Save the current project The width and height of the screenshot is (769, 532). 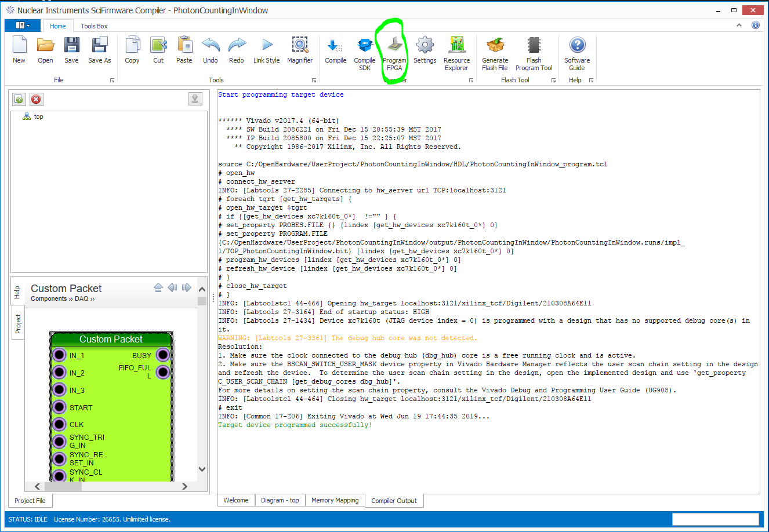71,50
